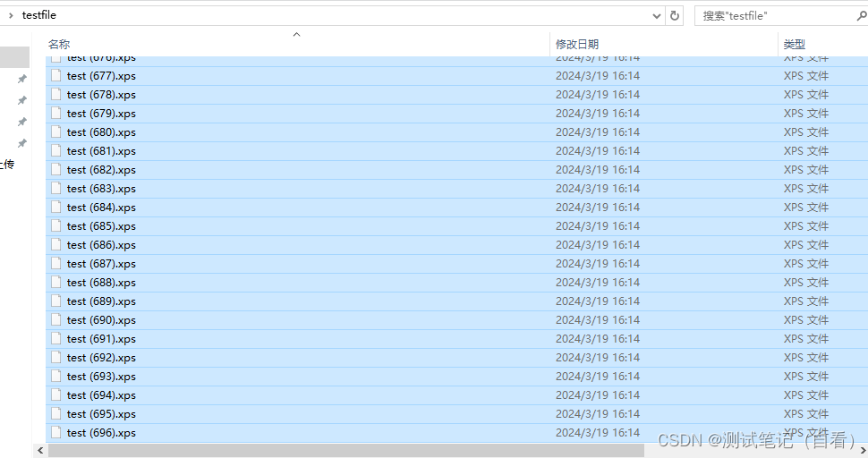Select file name test (685).xps
Screen dimensions: 868x458
tap(101, 226)
